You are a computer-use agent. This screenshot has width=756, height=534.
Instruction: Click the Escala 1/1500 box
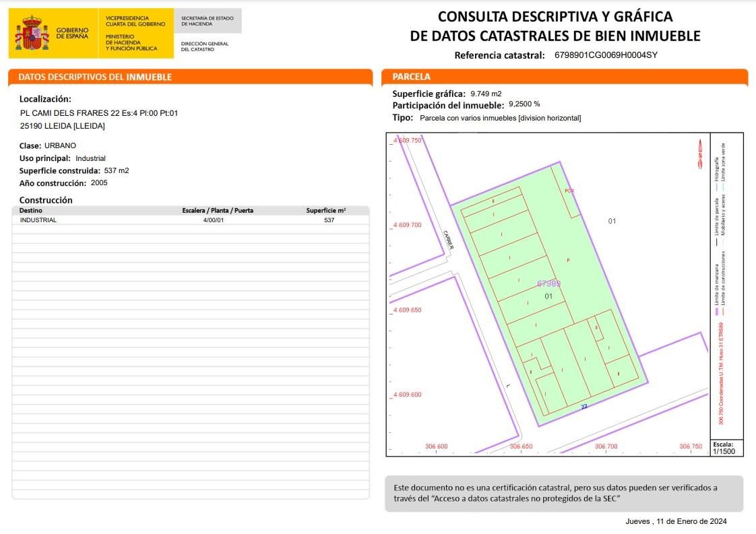tap(724, 448)
